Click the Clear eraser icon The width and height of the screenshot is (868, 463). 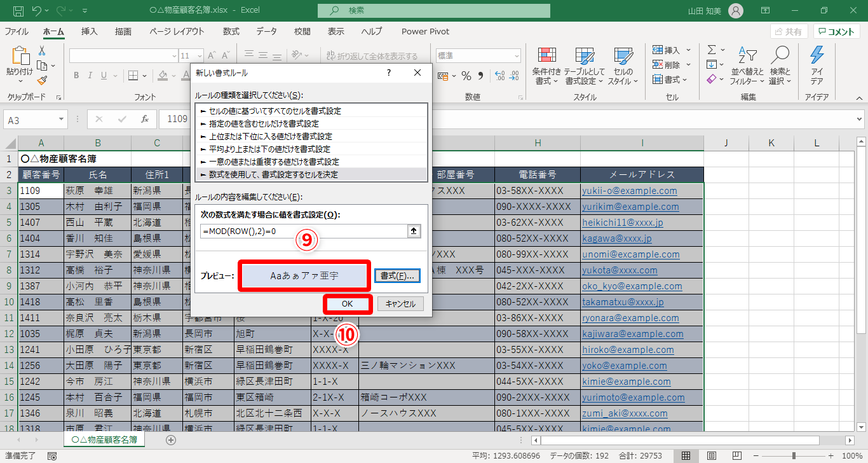[x=712, y=79]
